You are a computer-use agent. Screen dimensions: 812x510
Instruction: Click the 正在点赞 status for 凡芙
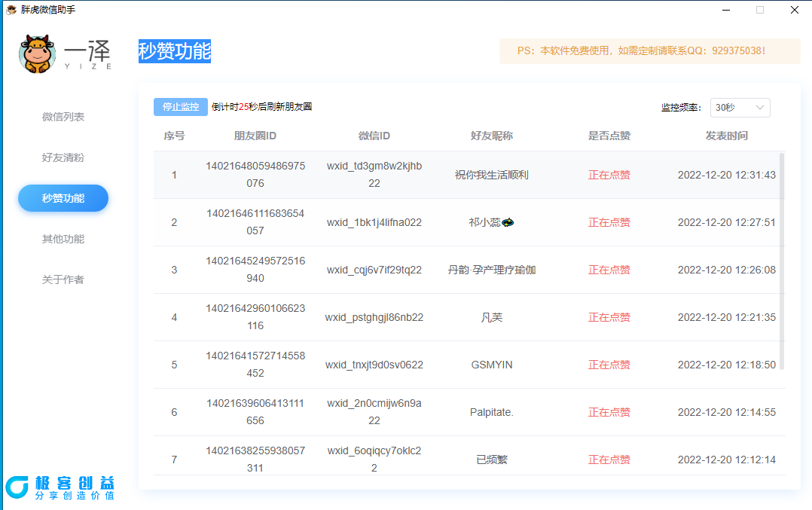pyautogui.click(x=609, y=317)
